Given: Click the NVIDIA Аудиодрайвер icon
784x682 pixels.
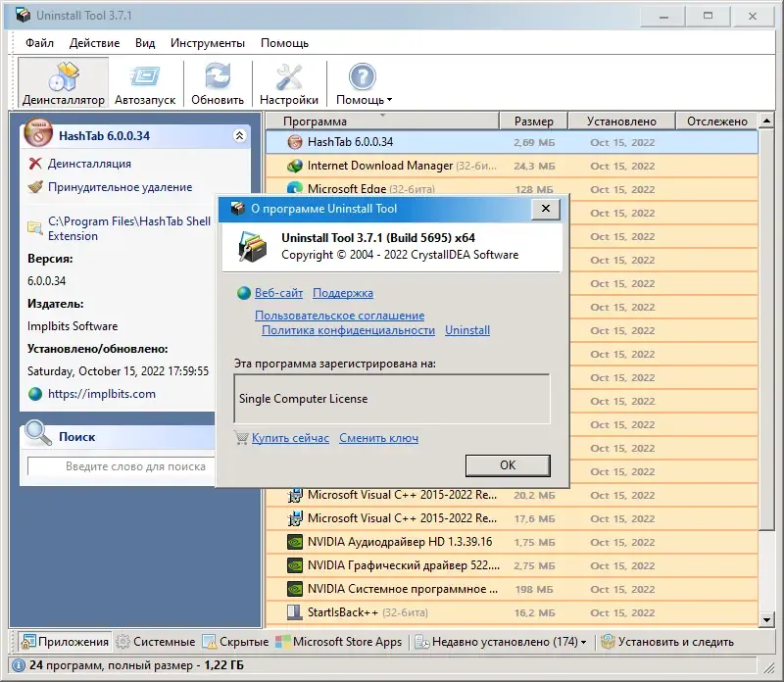Looking at the screenshot, I should (295, 542).
